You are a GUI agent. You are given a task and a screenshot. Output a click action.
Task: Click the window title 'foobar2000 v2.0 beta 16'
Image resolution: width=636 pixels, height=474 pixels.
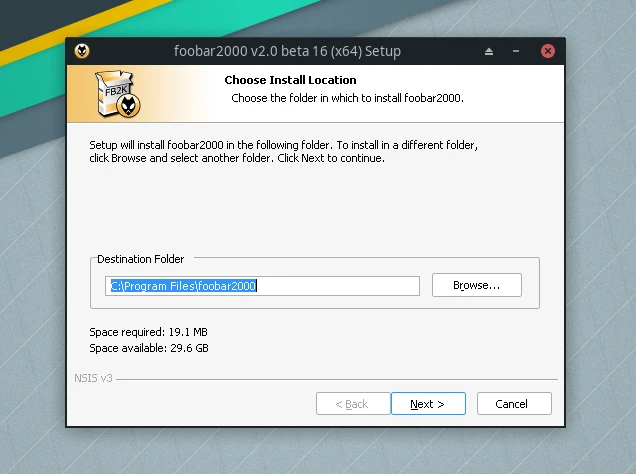coord(287,51)
